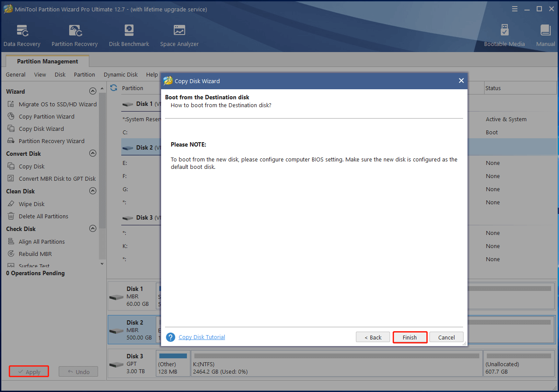Collapse the Check Disk section
Viewport: 559px width, 392px height.
(92, 228)
